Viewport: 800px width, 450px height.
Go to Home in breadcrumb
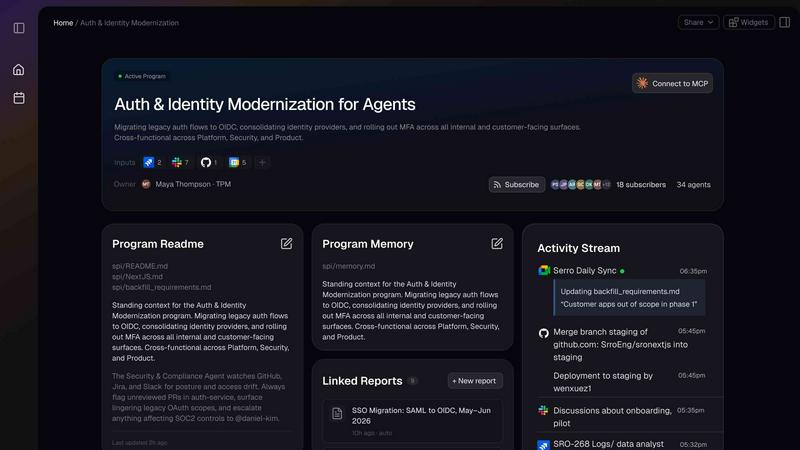pyautogui.click(x=63, y=23)
